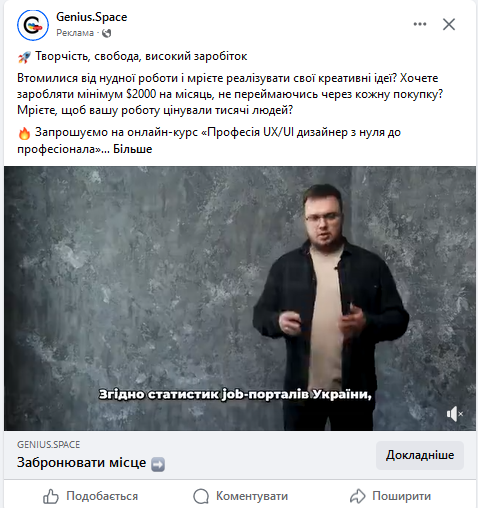This screenshot has width=478, height=508.
Task: Click the Поширити share arrow icon
Action: pos(358,496)
